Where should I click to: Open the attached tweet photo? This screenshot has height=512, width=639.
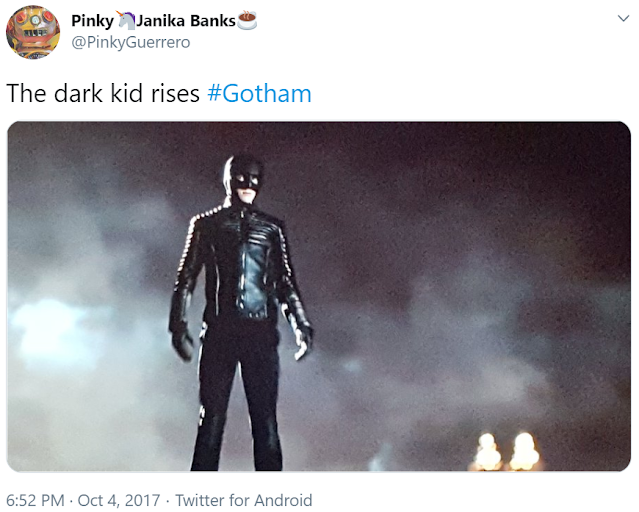(x=319, y=296)
